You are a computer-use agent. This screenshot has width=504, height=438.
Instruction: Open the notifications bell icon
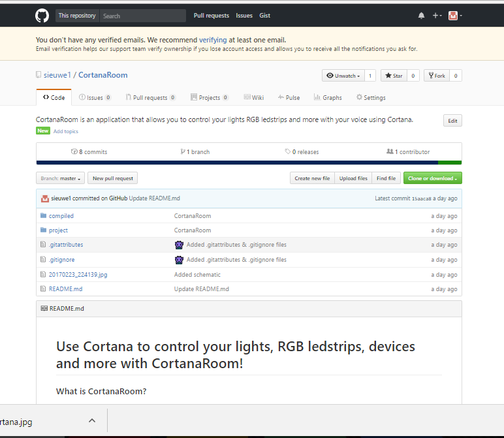(x=421, y=16)
